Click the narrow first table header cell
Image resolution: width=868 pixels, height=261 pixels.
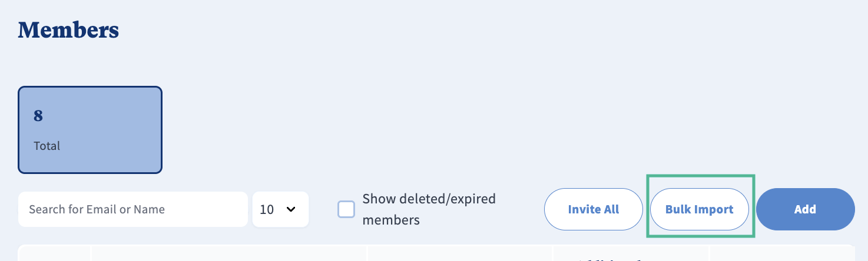55,254
